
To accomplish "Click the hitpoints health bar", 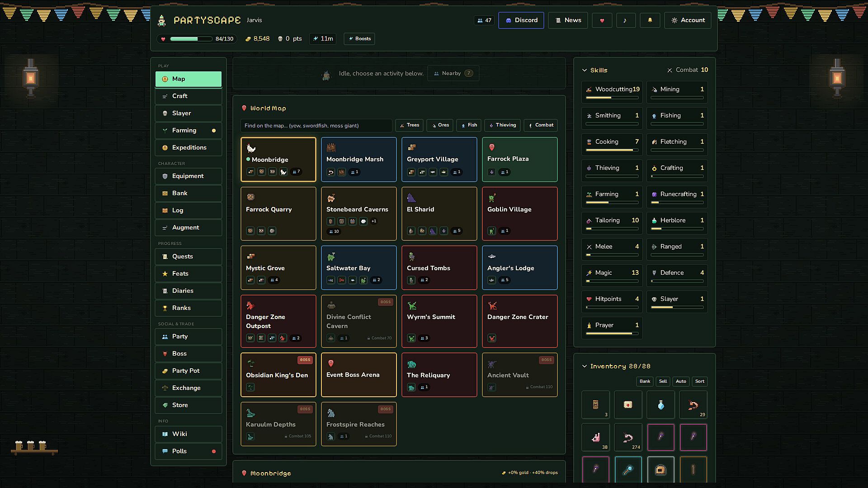I will pyautogui.click(x=191, y=39).
